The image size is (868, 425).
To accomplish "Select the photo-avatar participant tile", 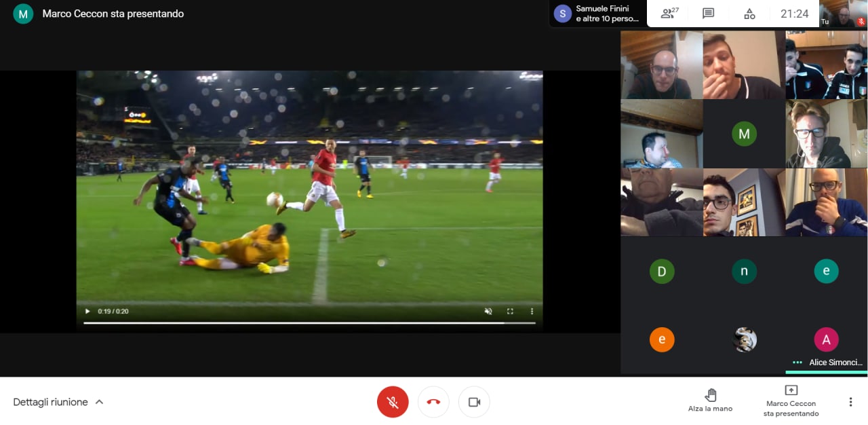I will point(745,339).
